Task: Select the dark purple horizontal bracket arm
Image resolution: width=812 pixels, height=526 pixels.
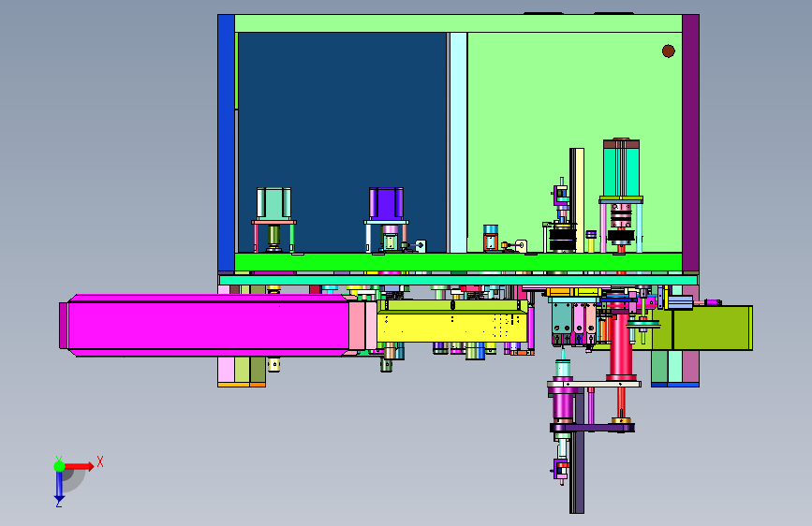Action: [x=592, y=428]
